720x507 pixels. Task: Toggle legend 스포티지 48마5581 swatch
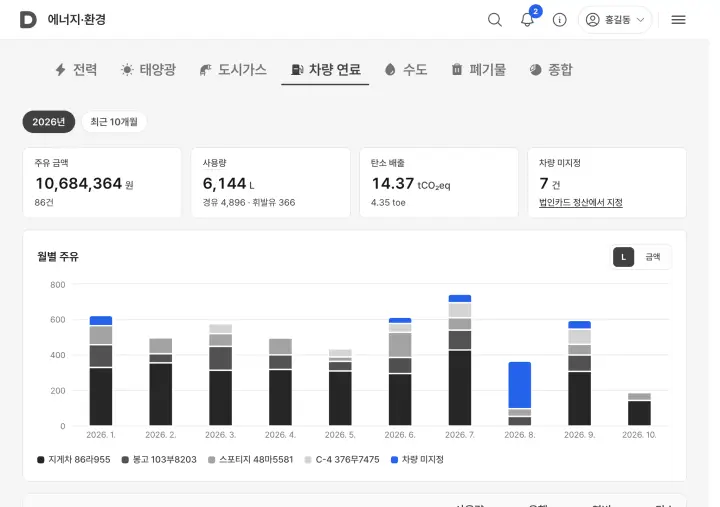tap(211, 460)
